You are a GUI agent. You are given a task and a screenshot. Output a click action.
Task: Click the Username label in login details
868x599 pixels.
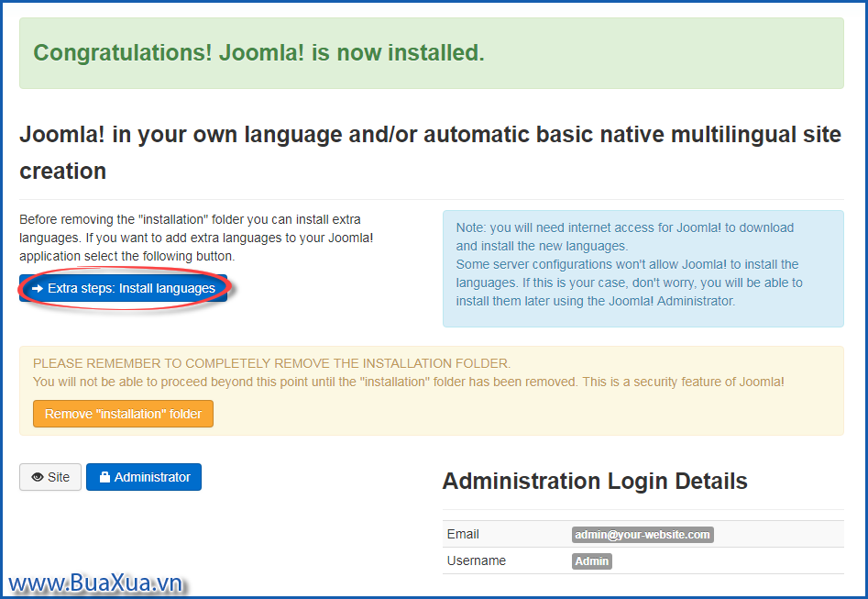point(476,560)
